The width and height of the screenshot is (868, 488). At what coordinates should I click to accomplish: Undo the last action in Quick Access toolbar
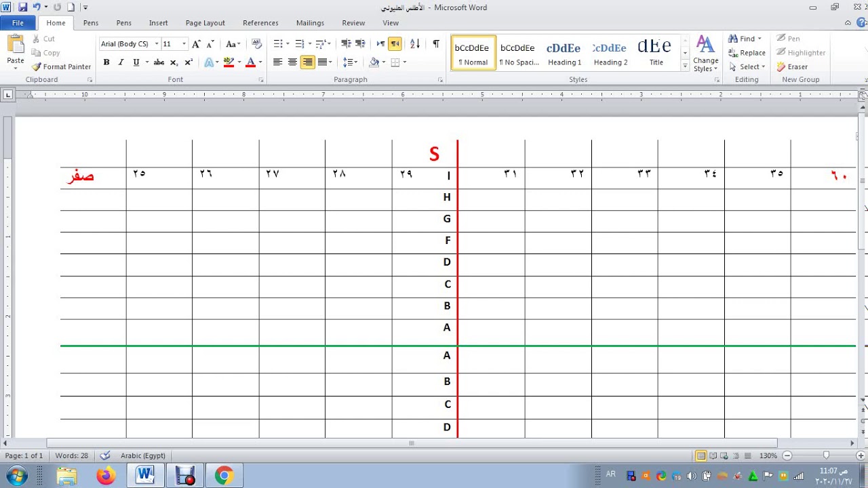coord(37,7)
